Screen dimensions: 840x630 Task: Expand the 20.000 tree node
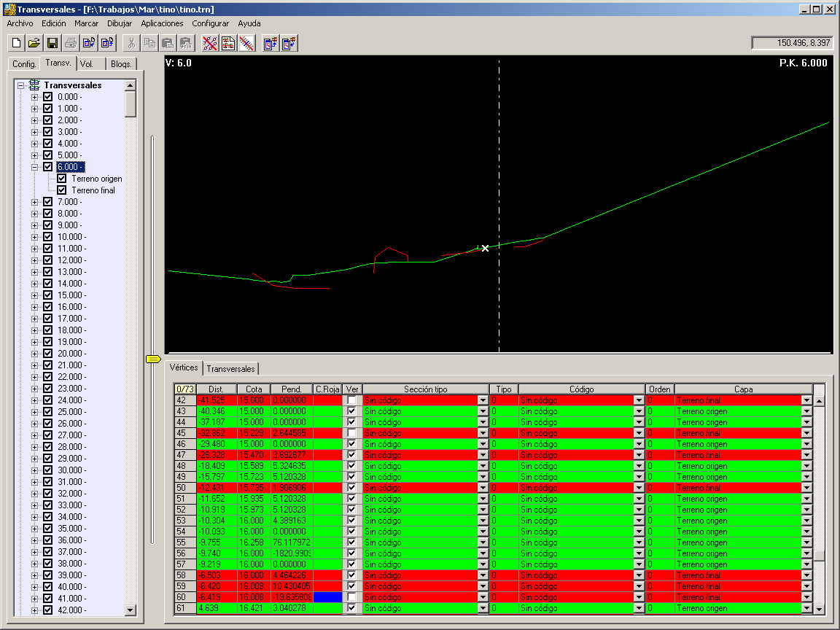[35, 354]
